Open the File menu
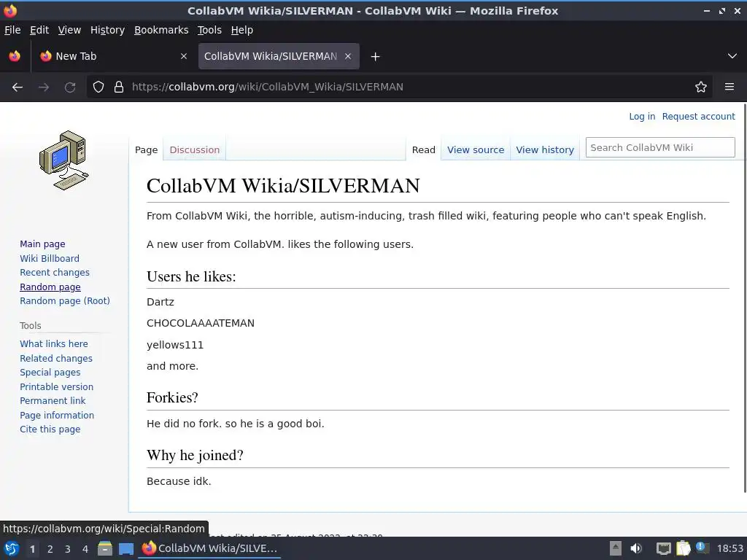The height and width of the screenshot is (560, 747). pos(12,30)
